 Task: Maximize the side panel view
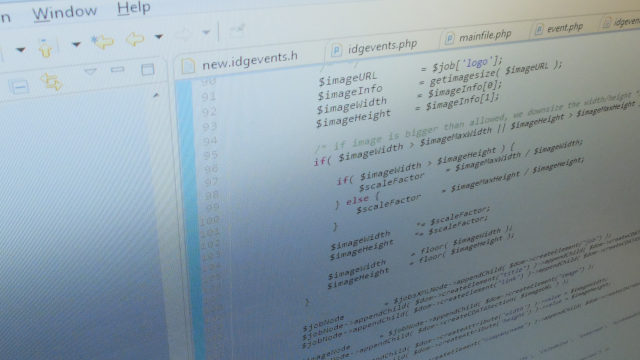coord(147,69)
